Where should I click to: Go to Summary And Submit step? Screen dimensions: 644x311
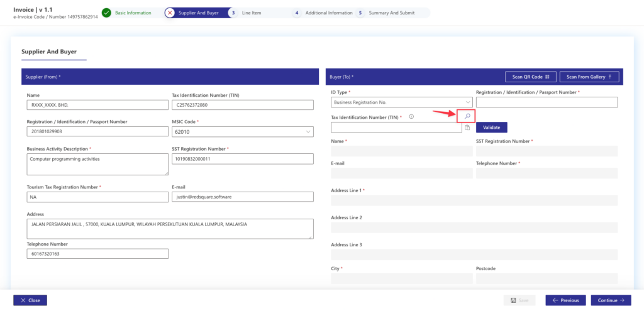point(391,13)
